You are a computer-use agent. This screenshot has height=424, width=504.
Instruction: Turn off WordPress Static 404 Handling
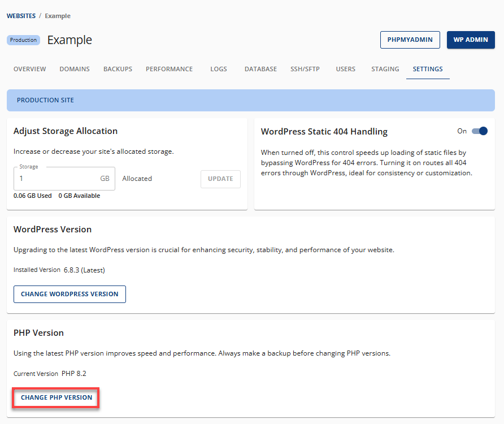pyautogui.click(x=480, y=131)
